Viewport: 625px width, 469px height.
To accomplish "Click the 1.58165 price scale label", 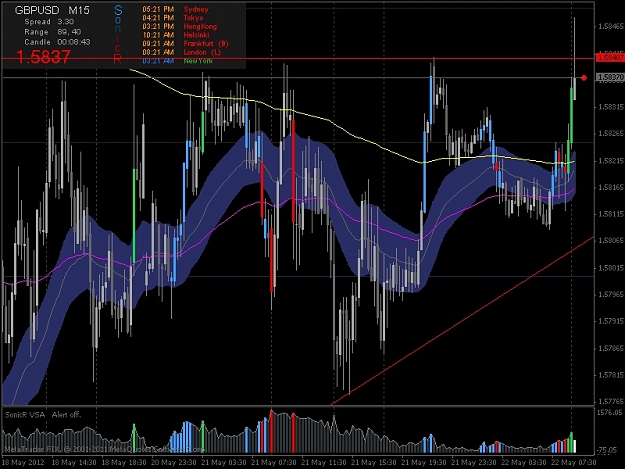I will point(611,187).
